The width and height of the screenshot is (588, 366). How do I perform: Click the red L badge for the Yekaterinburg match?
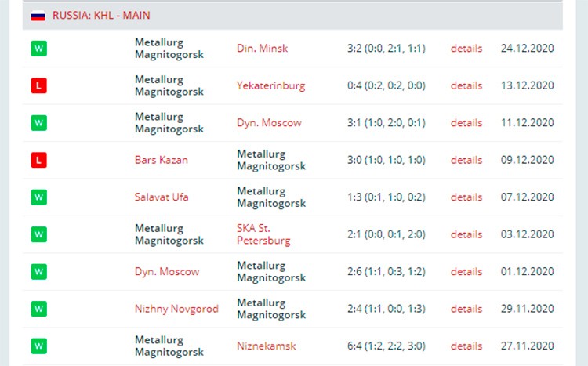[x=39, y=85]
